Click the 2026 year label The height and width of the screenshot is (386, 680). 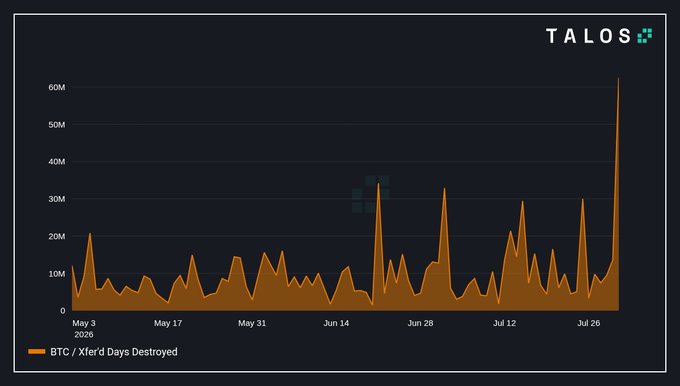coord(84,334)
